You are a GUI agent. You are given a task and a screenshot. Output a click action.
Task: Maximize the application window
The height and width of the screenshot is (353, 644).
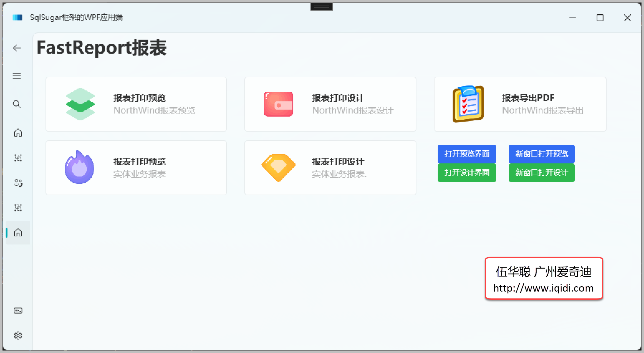pyautogui.click(x=600, y=18)
